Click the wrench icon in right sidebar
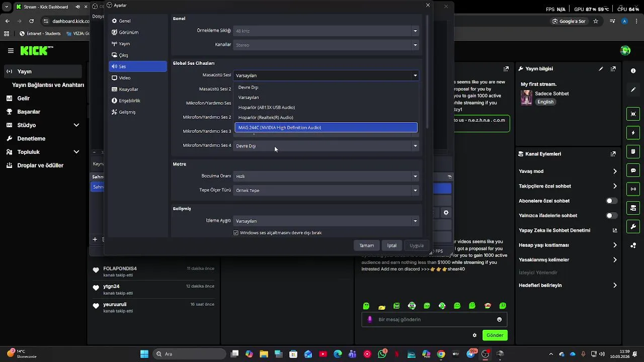The width and height of the screenshot is (644, 362). 633,227
